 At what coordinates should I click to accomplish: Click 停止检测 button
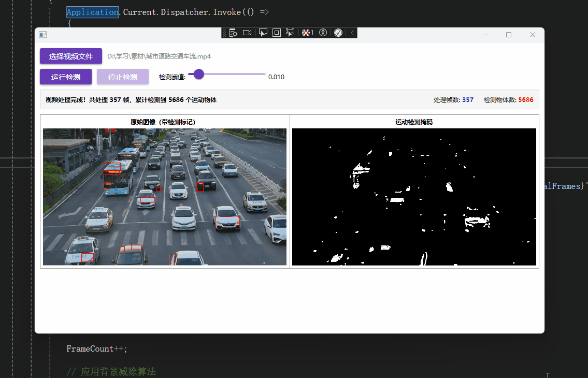coord(123,77)
